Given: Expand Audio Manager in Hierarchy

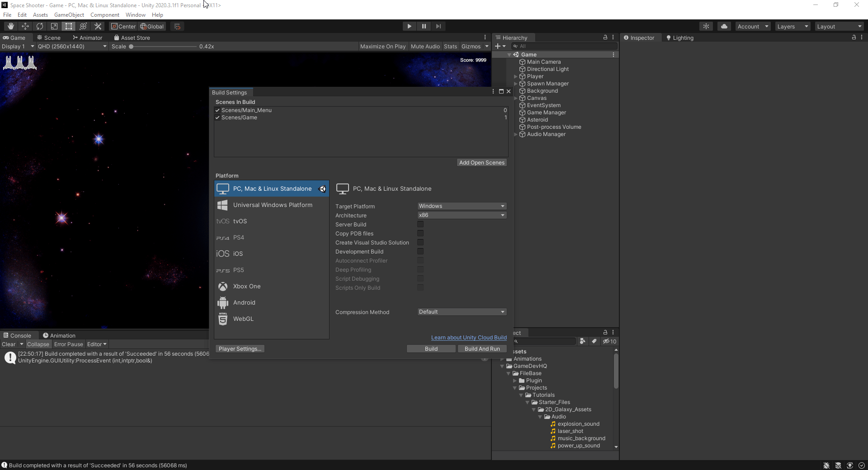Looking at the screenshot, I should pyautogui.click(x=516, y=134).
